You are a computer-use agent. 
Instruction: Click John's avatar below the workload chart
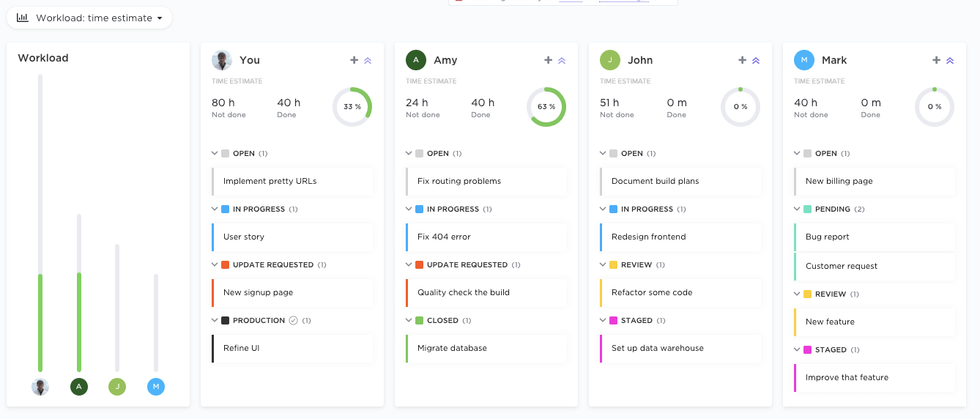[117, 387]
